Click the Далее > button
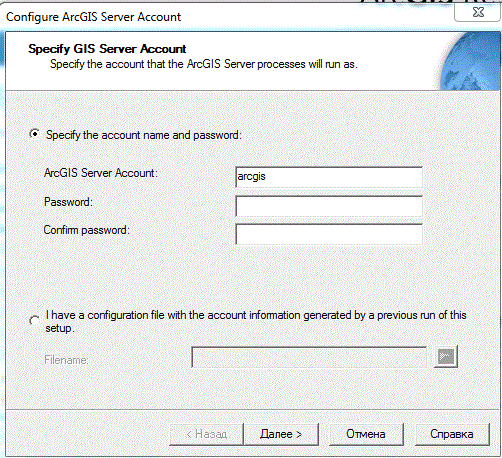The image size is (502, 458). pos(281,434)
